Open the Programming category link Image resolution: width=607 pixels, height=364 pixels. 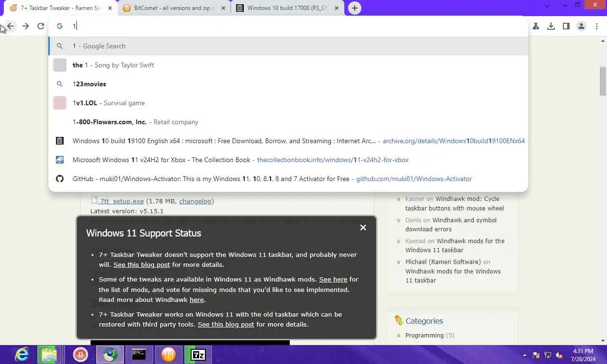[x=424, y=335]
